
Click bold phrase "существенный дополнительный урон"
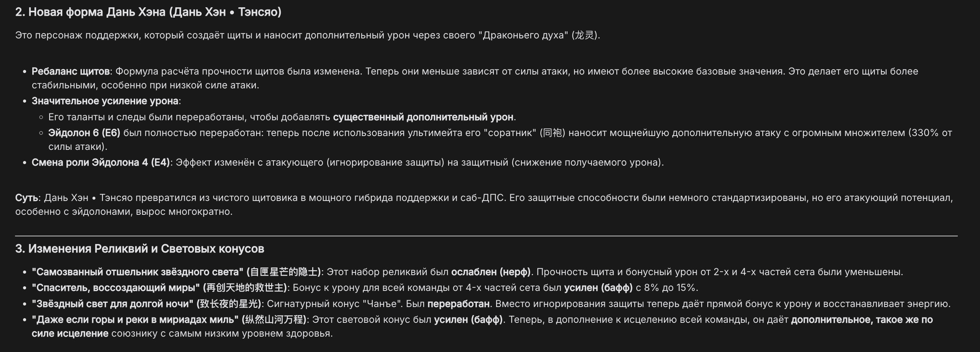[x=423, y=117]
